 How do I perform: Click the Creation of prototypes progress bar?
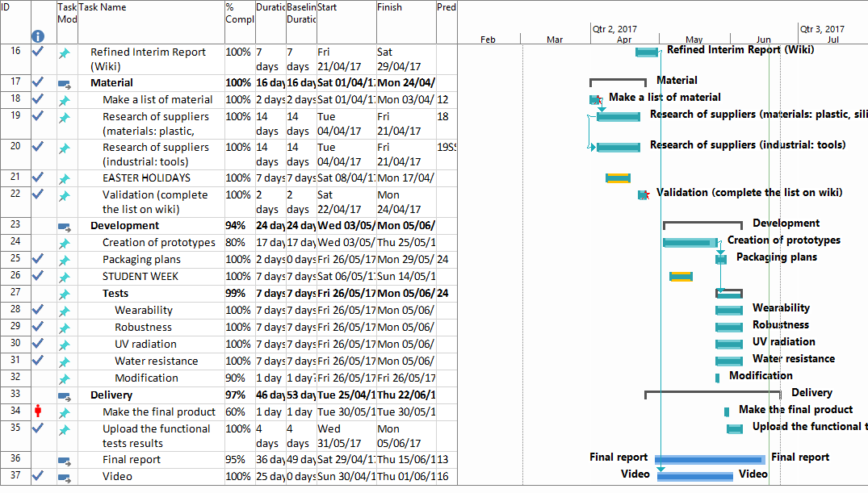[690, 242]
